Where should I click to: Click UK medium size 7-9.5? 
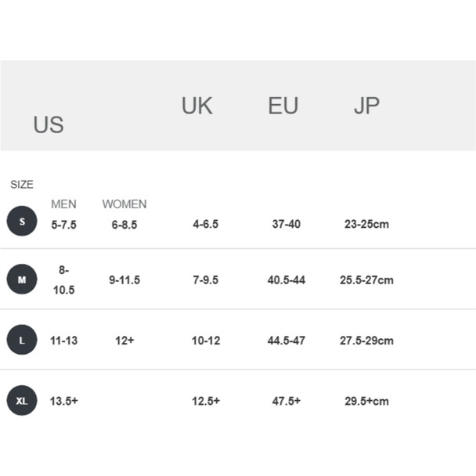[x=206, y=280]
